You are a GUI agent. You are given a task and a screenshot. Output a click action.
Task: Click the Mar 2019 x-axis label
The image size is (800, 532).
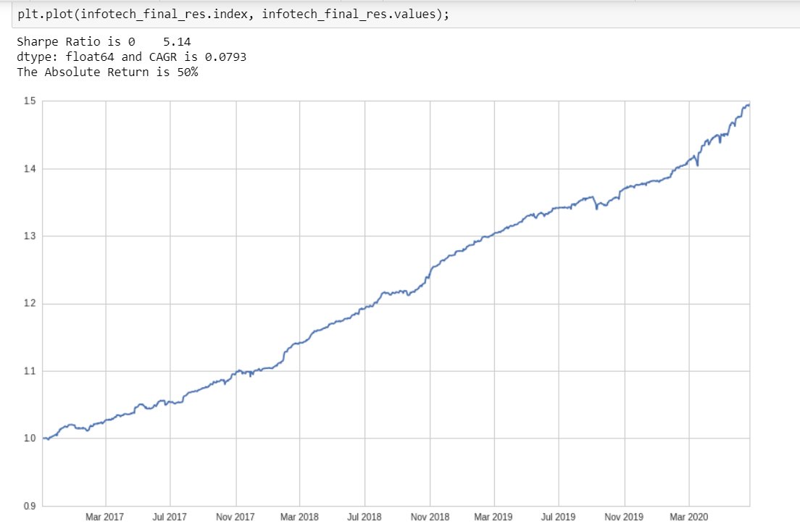[x=493, y=518]
